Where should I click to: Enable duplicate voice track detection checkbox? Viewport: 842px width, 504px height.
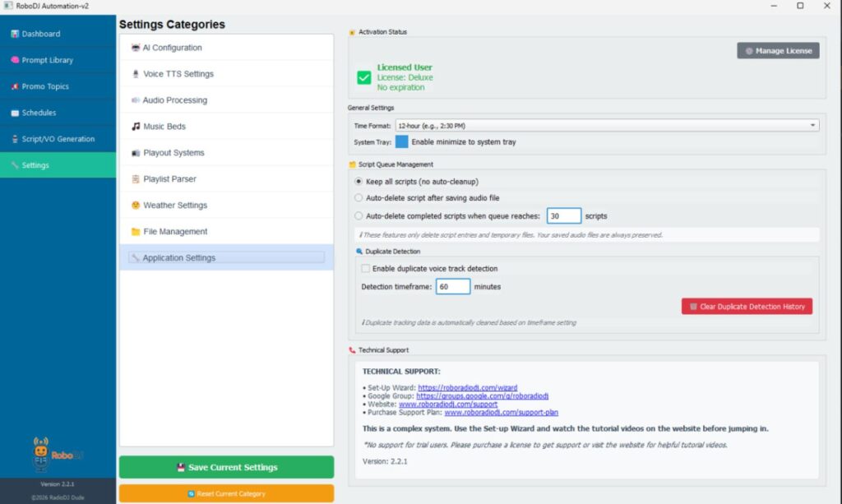pyautogui.click(x=366, y=268)
